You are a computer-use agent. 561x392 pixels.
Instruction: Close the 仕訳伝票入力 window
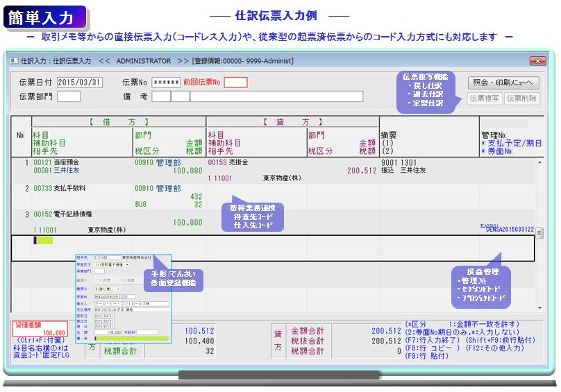536,61
